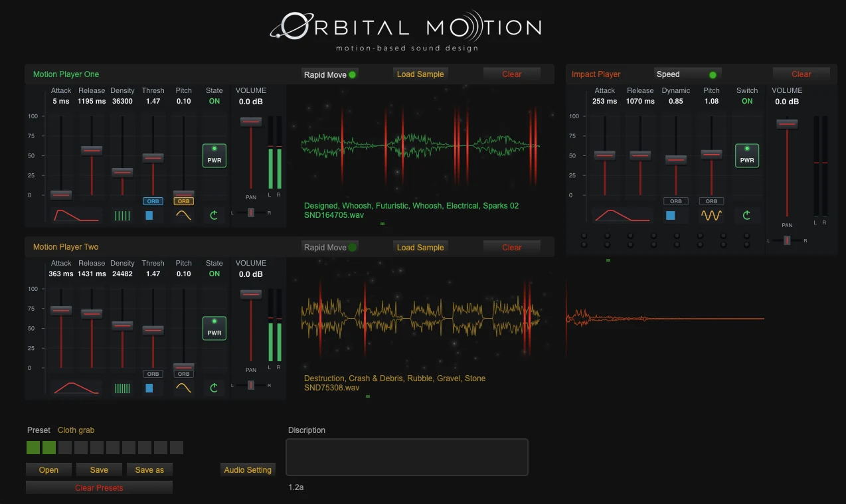
Task: Load a sample into Motion Player One
Action: click(x=420, y=74)
